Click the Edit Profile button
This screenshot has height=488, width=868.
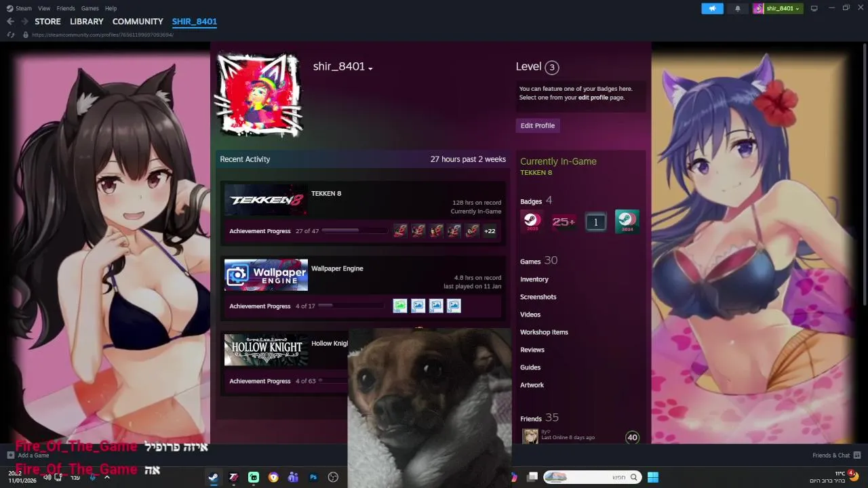click(x=538, y=125)
